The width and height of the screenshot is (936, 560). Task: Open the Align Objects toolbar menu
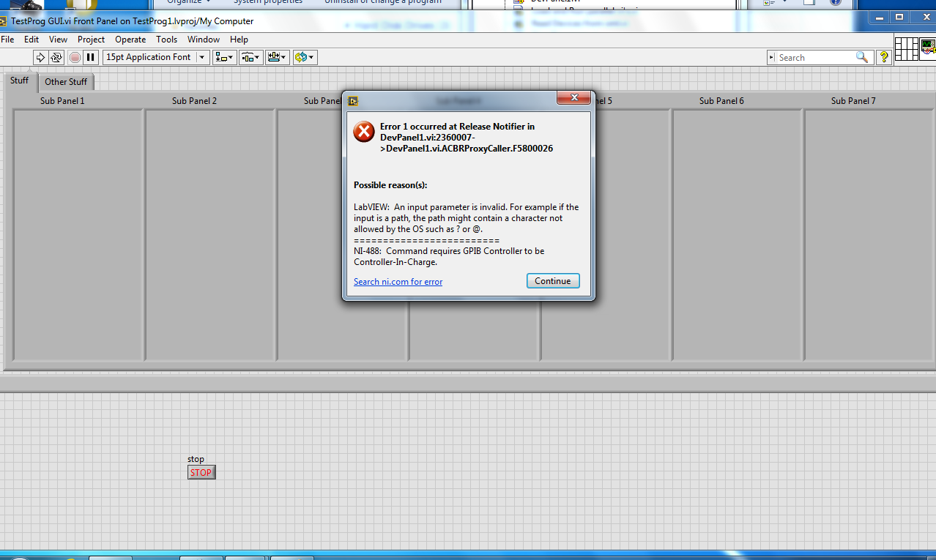[x=225, y=57]
